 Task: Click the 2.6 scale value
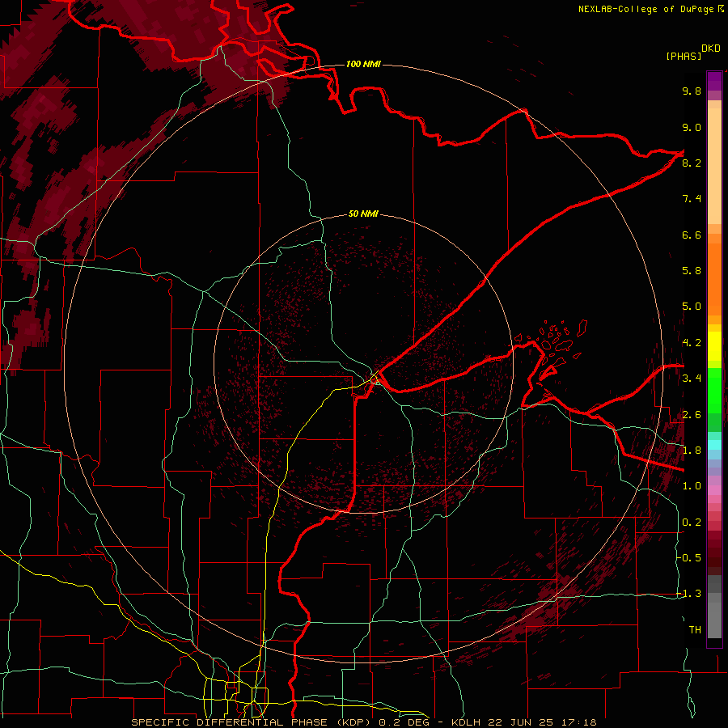(x=692, y=414)
